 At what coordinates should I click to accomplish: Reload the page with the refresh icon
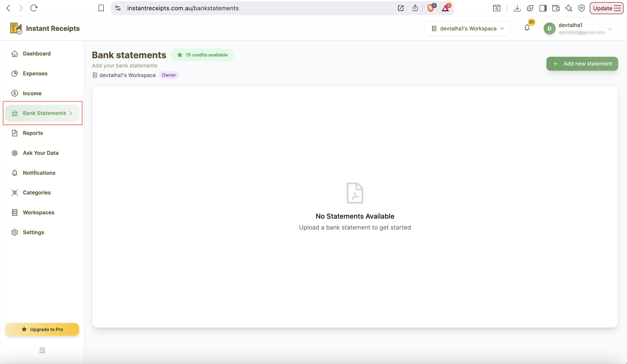pos(34,8)
